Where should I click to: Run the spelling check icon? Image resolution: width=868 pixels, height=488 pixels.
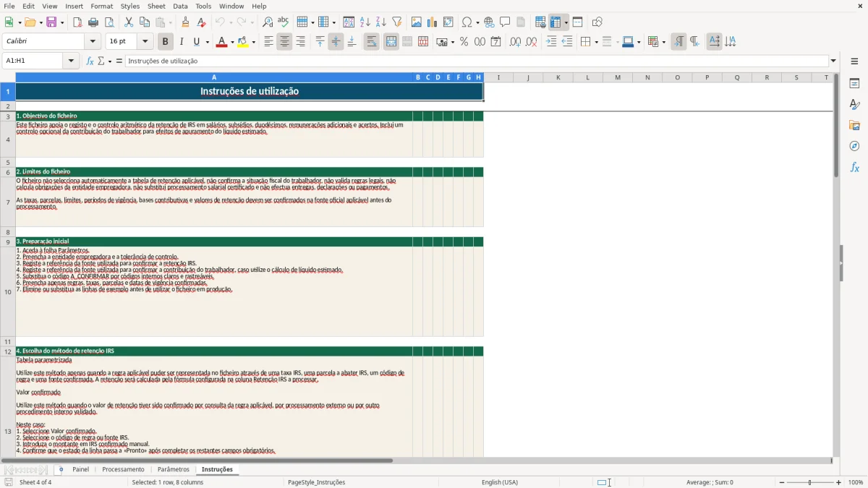pyautogui.click(x=284, y=22)
